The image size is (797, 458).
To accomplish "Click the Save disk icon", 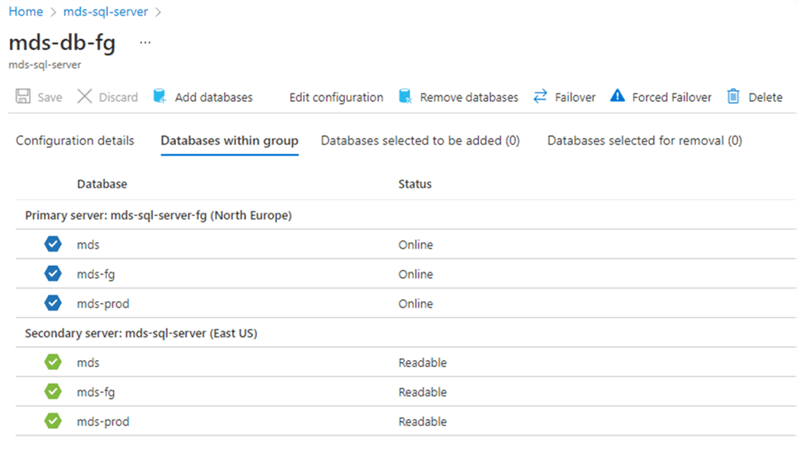I will point(23,96).
